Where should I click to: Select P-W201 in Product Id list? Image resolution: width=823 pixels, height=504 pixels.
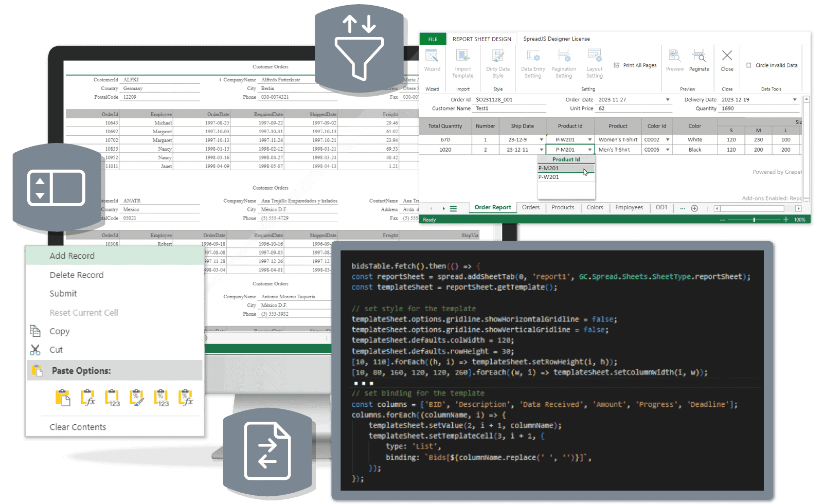549,177
